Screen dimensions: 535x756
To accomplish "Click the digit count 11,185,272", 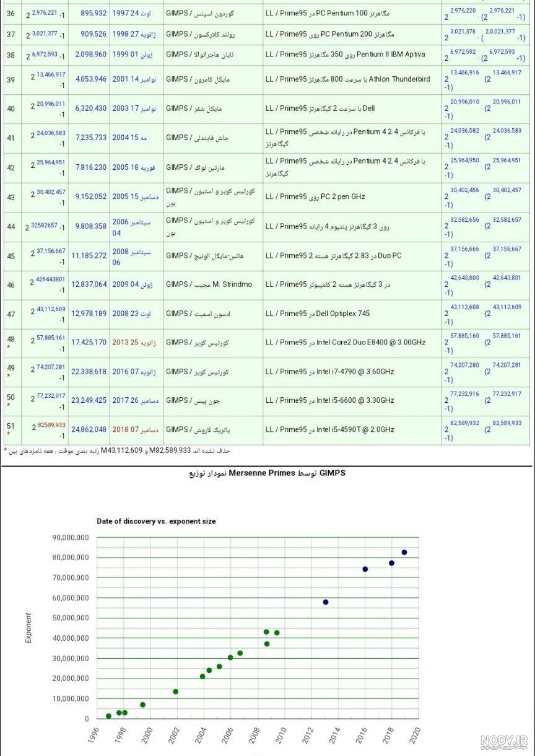I will click(x=89, y=255).
